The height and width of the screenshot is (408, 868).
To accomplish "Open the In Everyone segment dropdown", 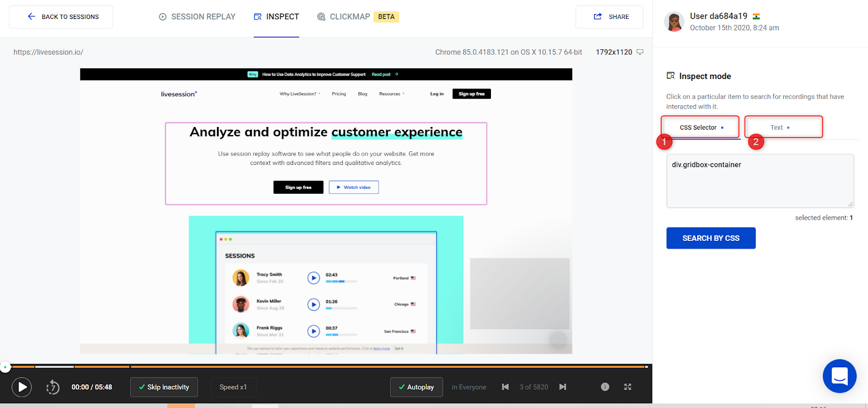I will point(469,387).
